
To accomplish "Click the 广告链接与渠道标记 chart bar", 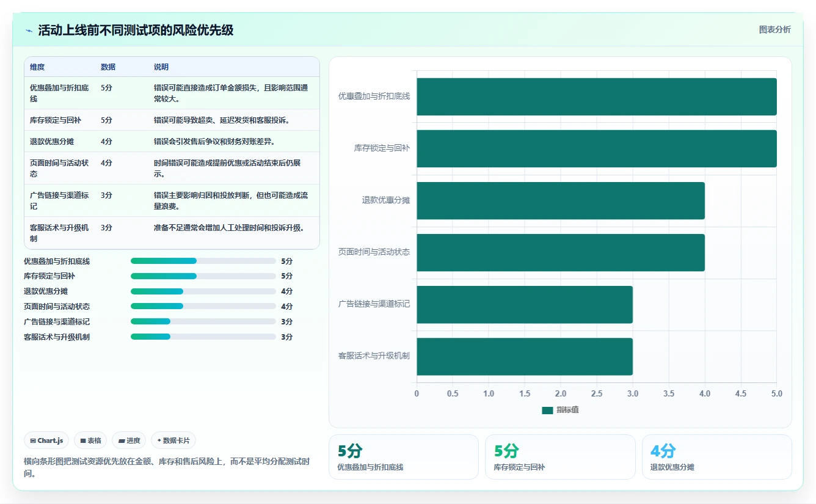I will [x=525, y=304].
